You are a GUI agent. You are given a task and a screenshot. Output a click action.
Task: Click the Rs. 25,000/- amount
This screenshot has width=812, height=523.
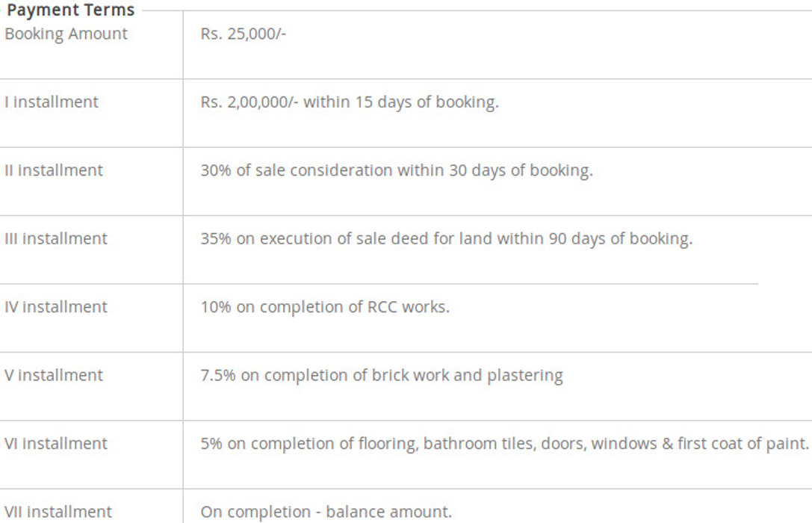click(243, 34)
